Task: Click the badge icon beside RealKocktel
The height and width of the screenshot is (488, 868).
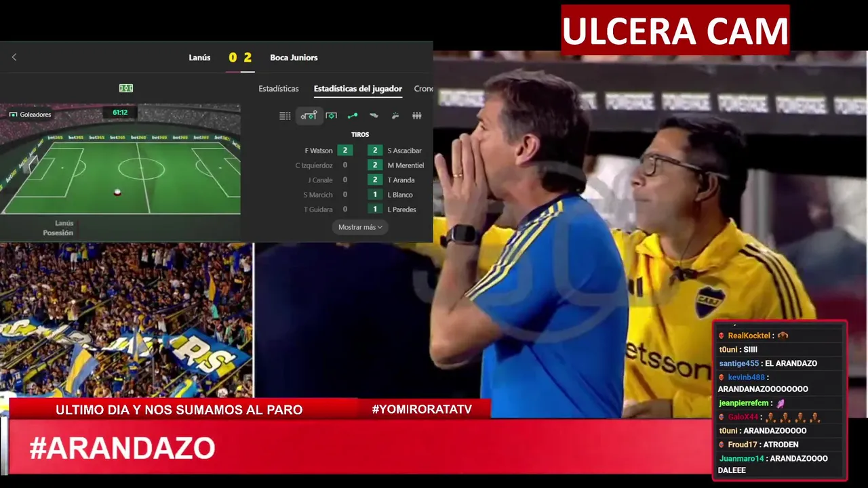Action: (722, 336)
